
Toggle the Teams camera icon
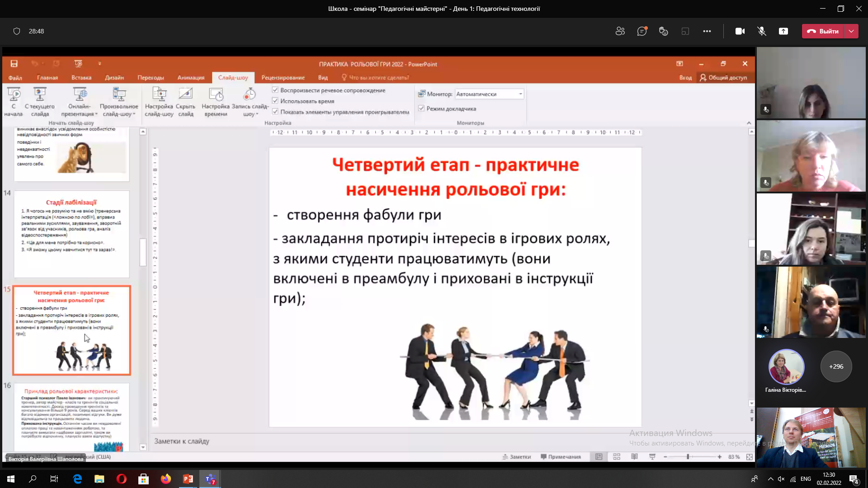(740, 31)
